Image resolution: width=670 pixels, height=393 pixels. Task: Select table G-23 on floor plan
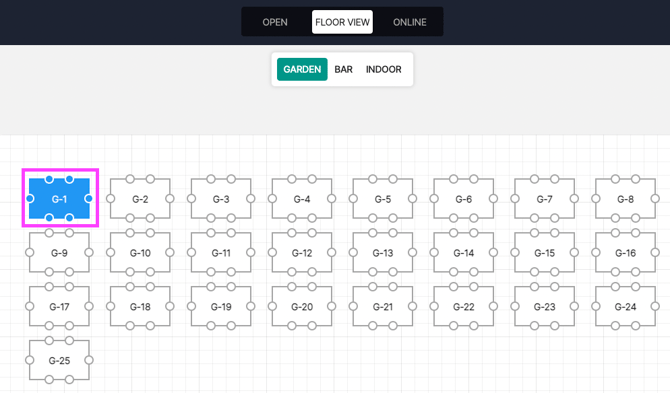coord(544,306)
